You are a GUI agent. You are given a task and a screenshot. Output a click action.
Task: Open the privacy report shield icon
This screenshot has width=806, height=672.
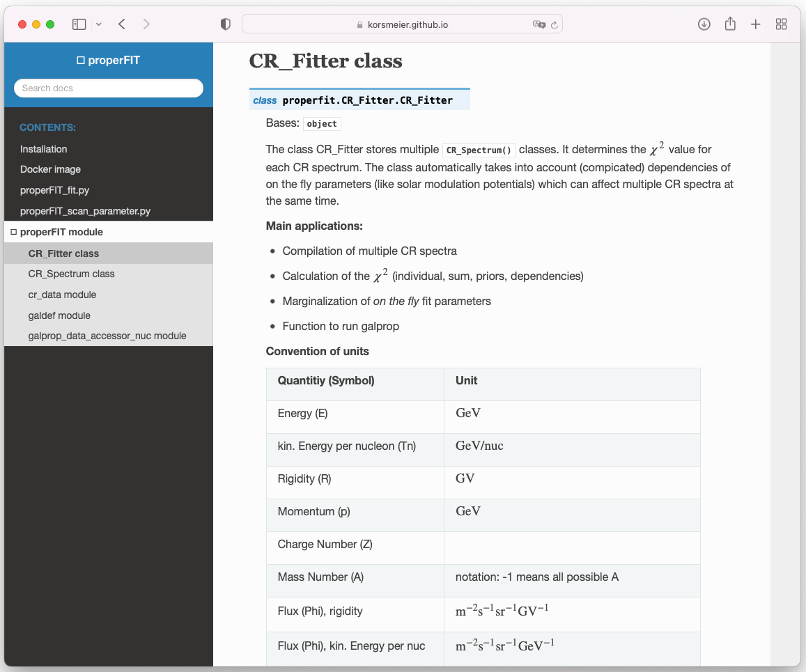tap(225, 24)
